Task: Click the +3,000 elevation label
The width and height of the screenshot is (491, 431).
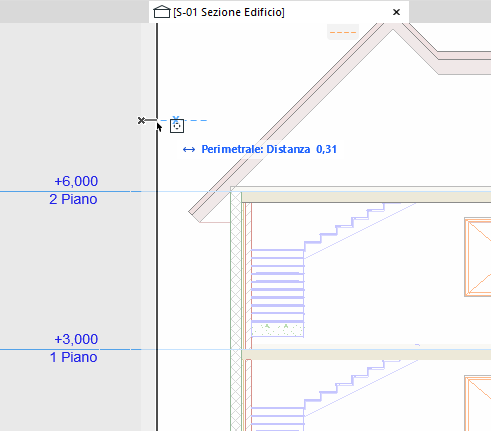Action: (76, 339)
